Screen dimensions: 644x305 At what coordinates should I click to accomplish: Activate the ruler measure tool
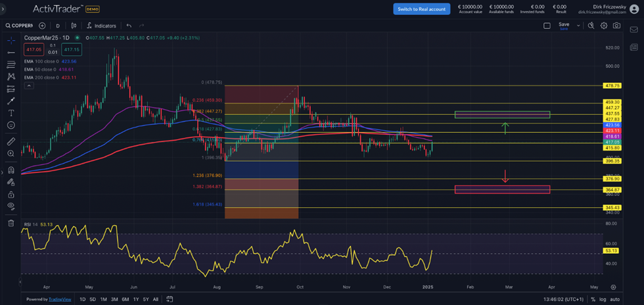pyautogui.click(x=11, y=141)
